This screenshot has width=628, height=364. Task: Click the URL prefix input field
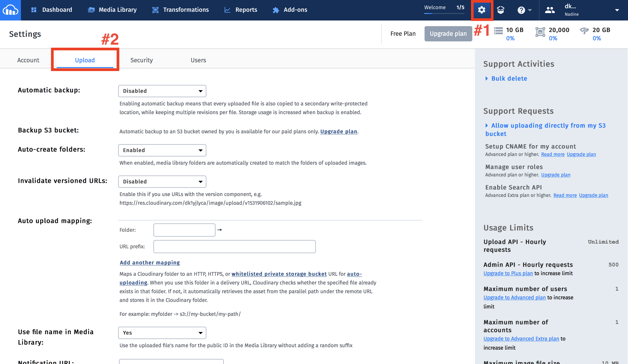pyautogui.click(x=234, y=247)
